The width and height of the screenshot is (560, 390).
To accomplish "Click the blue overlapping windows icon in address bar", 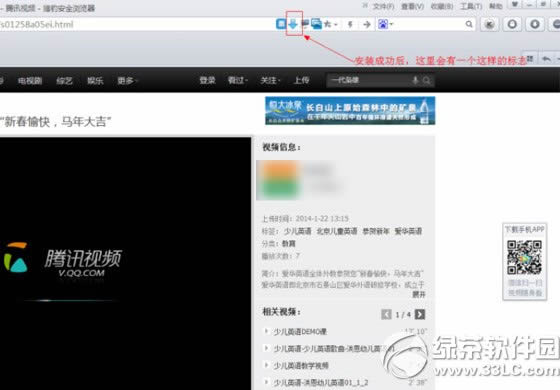I will pos(316,24).
